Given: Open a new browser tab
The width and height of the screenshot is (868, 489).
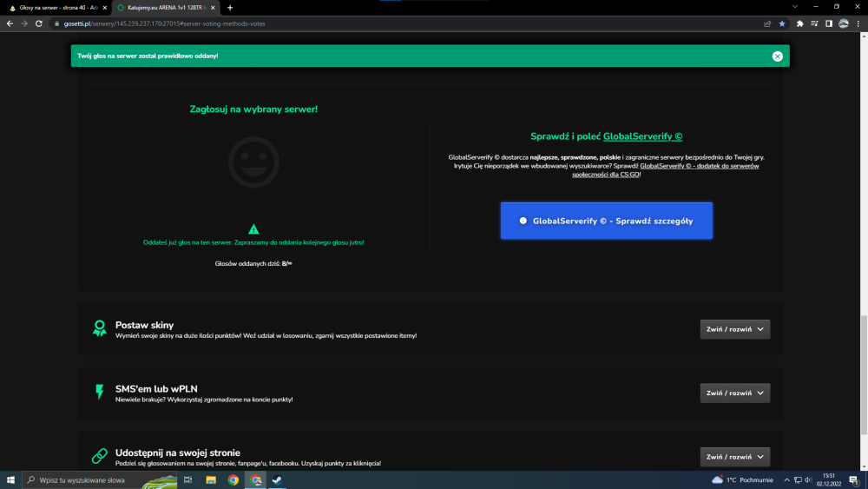Looking at the screenshot, I should click(230, 8).
